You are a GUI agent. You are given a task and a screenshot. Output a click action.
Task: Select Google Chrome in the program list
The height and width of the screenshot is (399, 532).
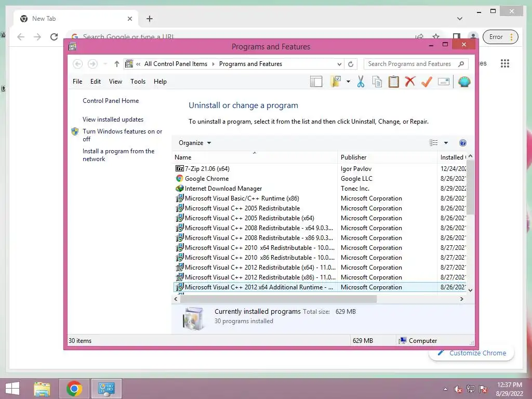pos(320,179)
